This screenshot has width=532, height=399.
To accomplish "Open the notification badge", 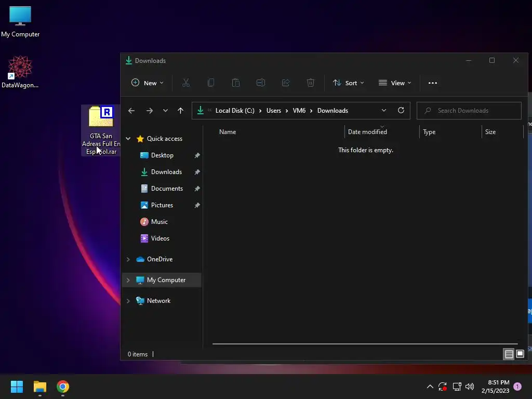I will (x=517, y=387).
